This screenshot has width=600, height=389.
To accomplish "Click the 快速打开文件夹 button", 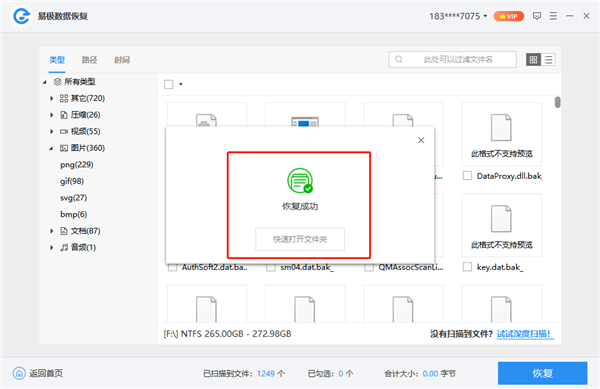I will click(x=300, y=239).
